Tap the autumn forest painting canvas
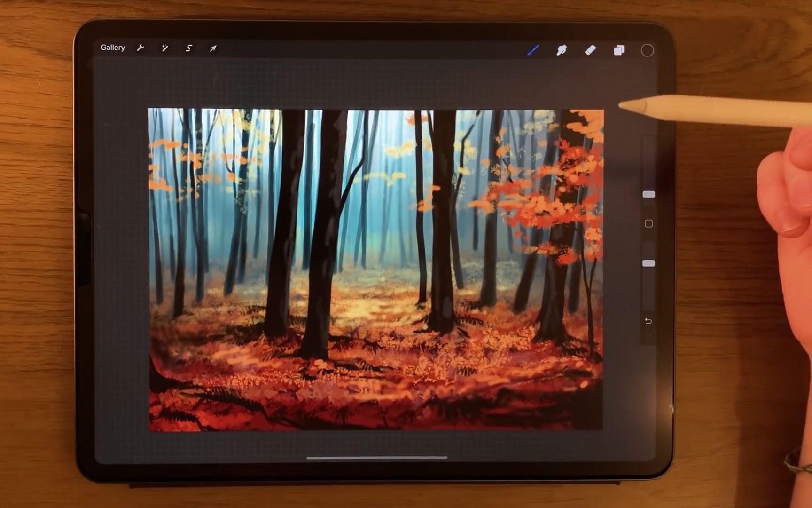Image resolution: width=812 pixels, height=508 pixels. point(376,270)
